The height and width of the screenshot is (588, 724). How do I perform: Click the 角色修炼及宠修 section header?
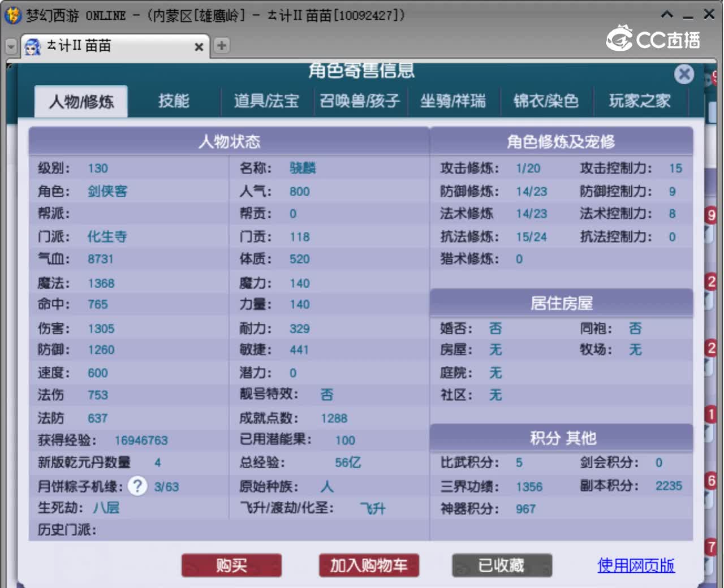561,141
